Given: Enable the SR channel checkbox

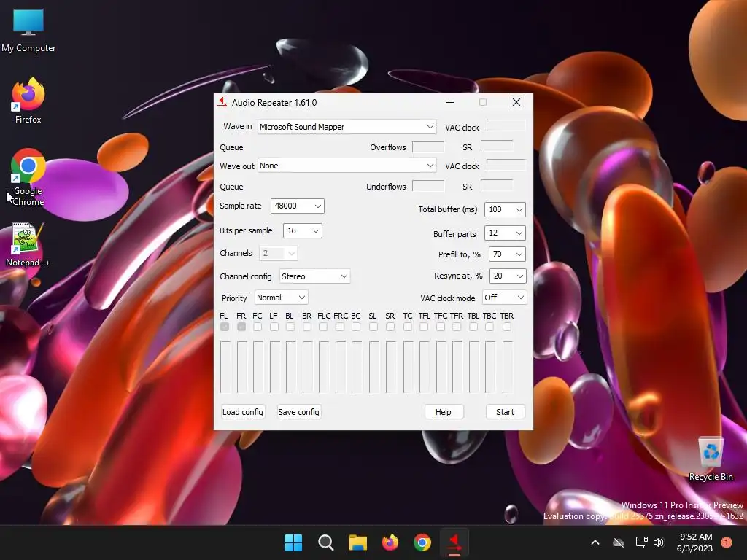Looking at the screenshot, I should tap(390, 327).
